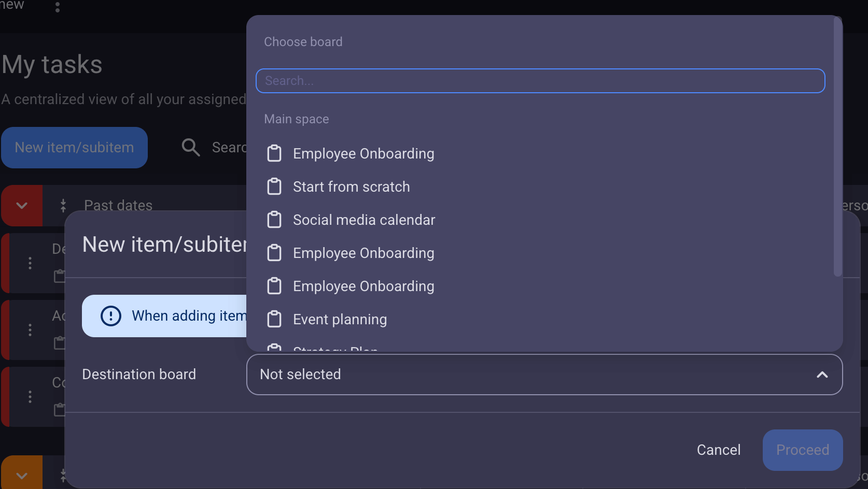Click the board icon of the first Employee Onboarding
This screenshot has height=489, width=868.
(x=274, y=153)
